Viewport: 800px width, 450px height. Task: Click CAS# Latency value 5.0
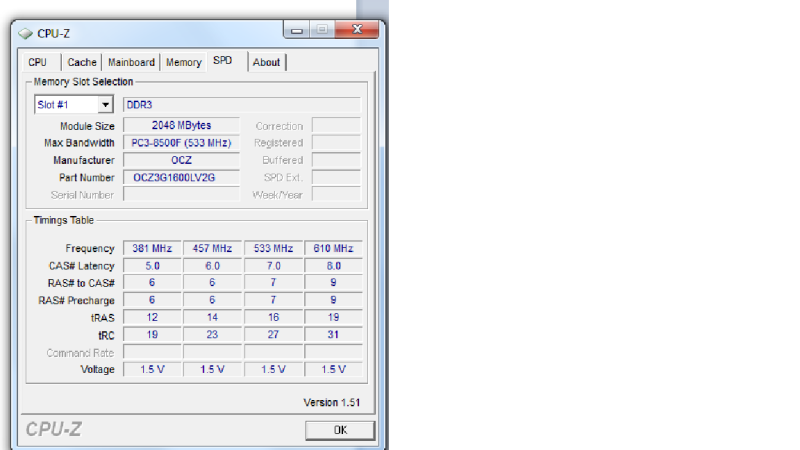click(x=152, y=266)
